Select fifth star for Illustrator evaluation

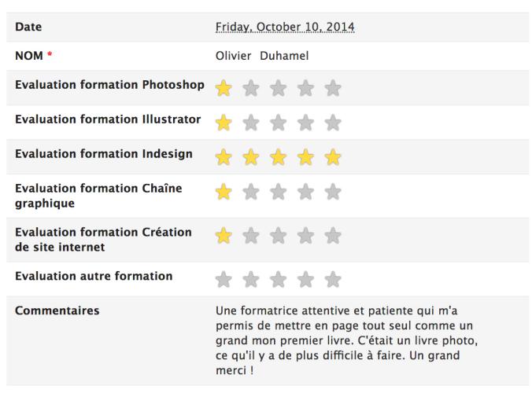click(333, 123)
